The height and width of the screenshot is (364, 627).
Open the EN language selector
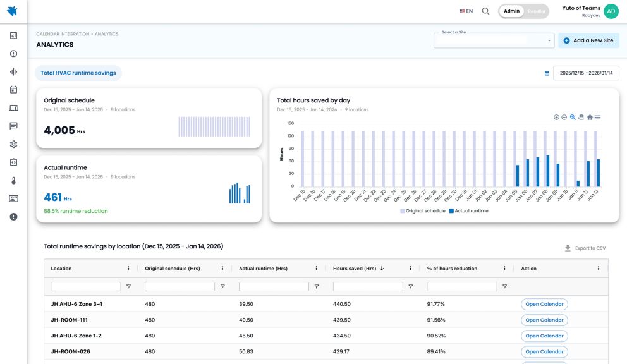[466, 11]
